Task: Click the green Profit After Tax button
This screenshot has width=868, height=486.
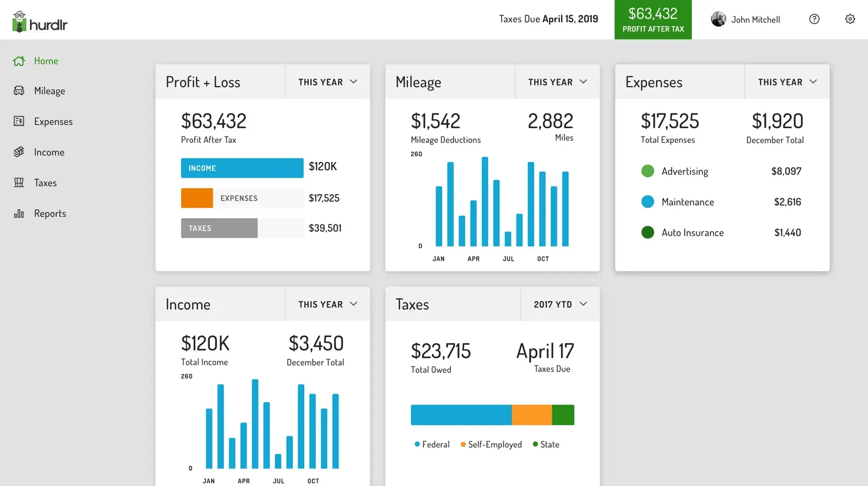Action: tap(653, 20)
